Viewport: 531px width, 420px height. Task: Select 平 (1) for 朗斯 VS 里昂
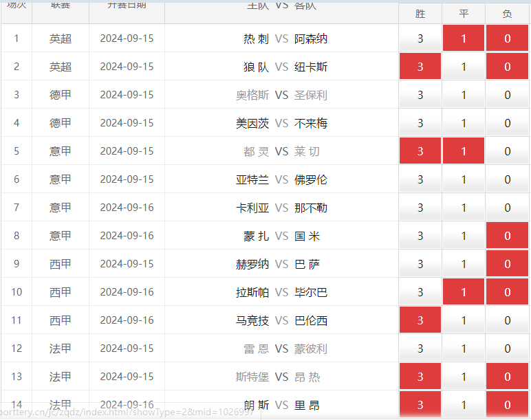coord(464,405)
